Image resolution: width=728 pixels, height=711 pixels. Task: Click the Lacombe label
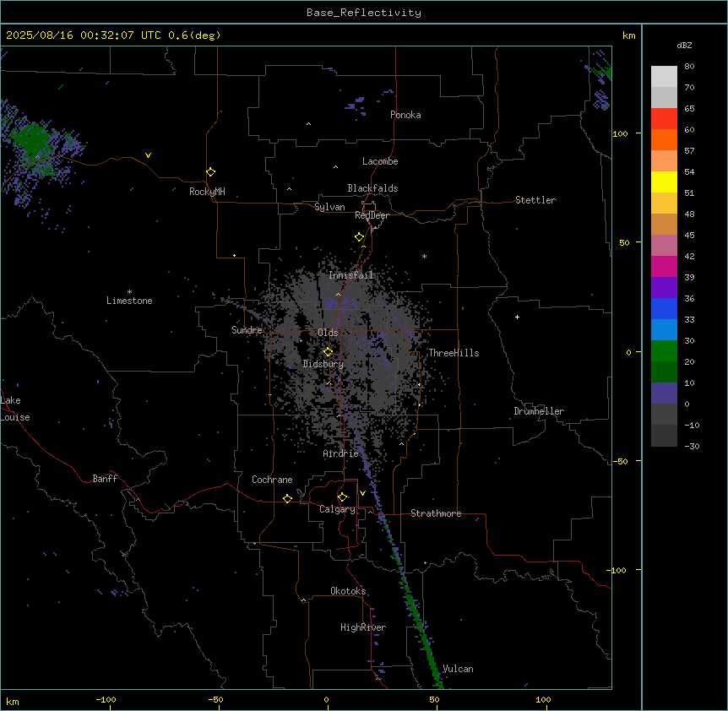[x=380, y=161]
